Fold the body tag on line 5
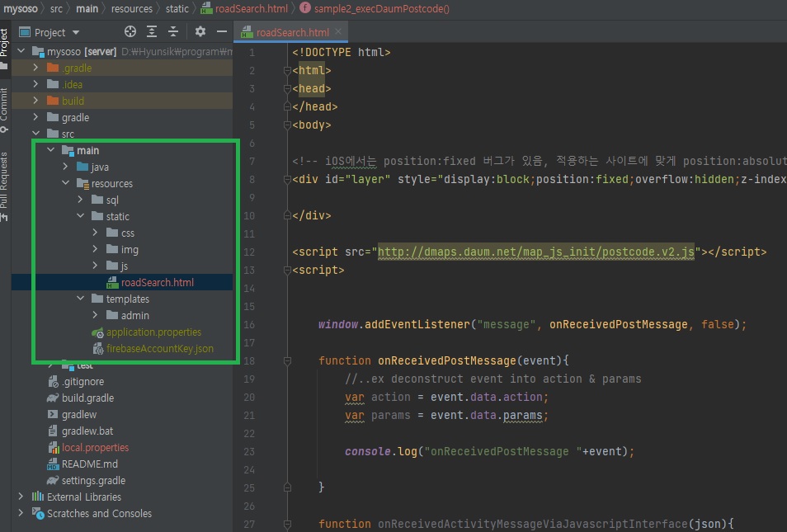 coord(287,125)
